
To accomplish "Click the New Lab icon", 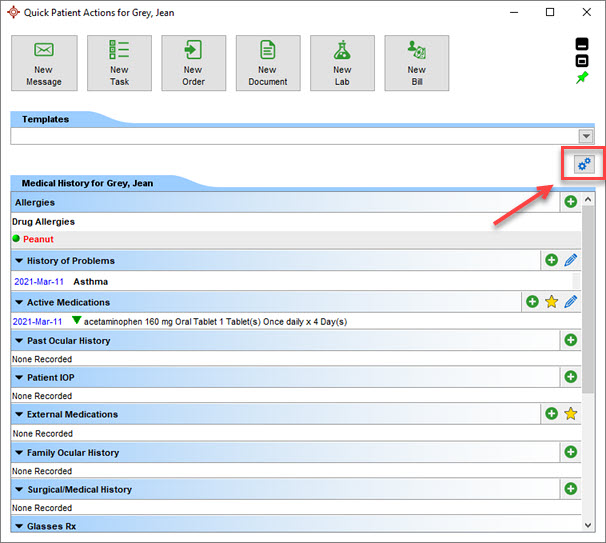I will 342,63.
